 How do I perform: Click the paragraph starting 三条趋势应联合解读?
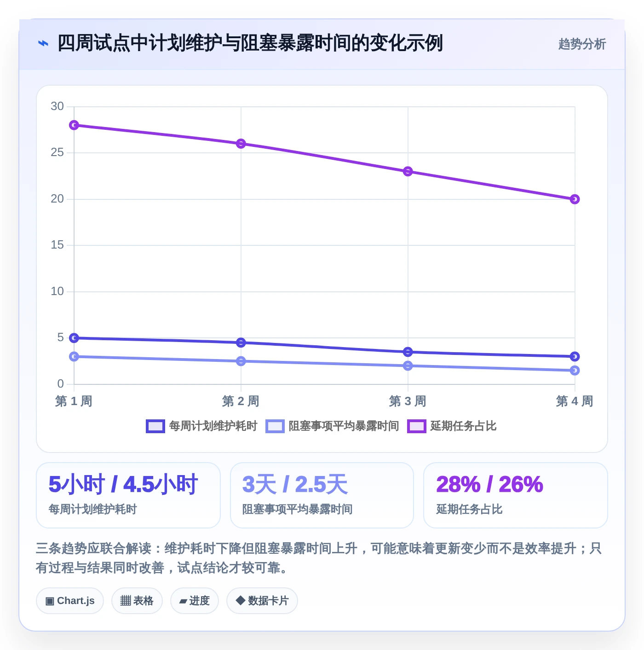pyautogui.click(x=319, y=558)
